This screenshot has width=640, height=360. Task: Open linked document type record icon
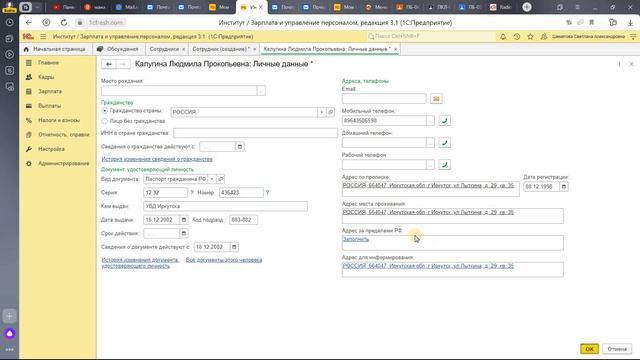(x=220, y=179)
